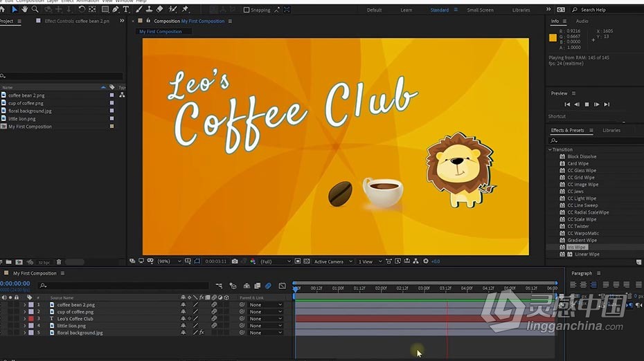Open the 1 View layout dropdown
644x361 pixels.
(370, 261)
